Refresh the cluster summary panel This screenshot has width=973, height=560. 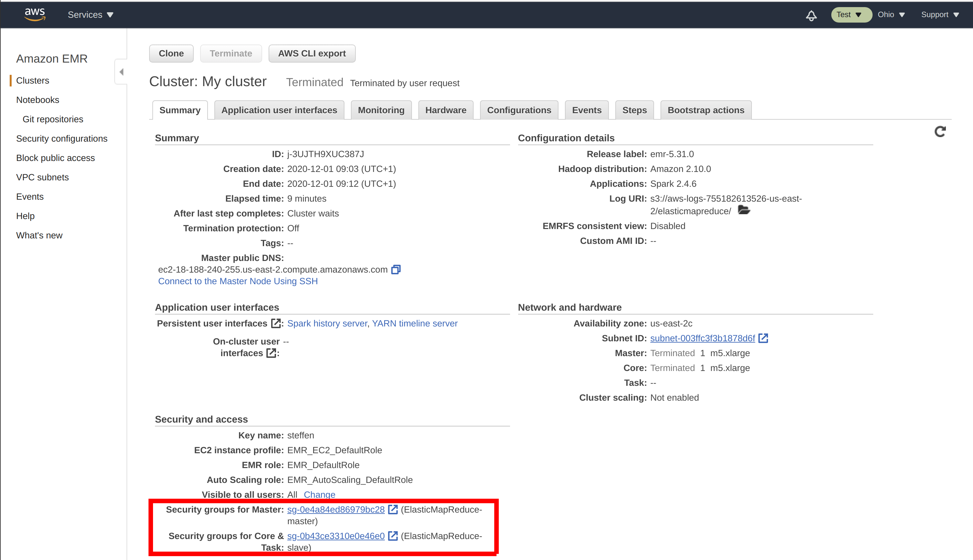point(940,132)
